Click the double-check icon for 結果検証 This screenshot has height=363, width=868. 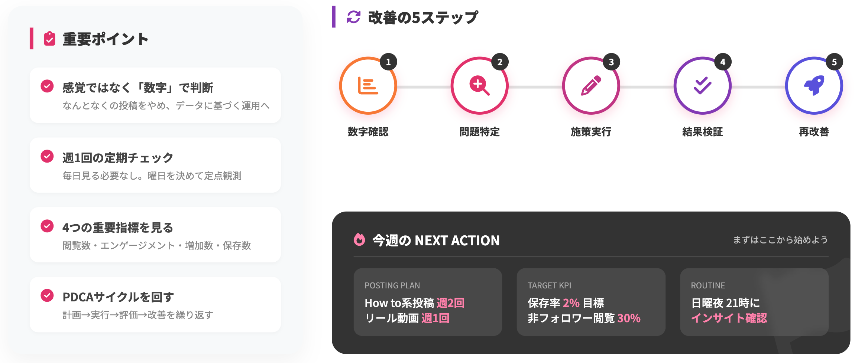point(702,86)
